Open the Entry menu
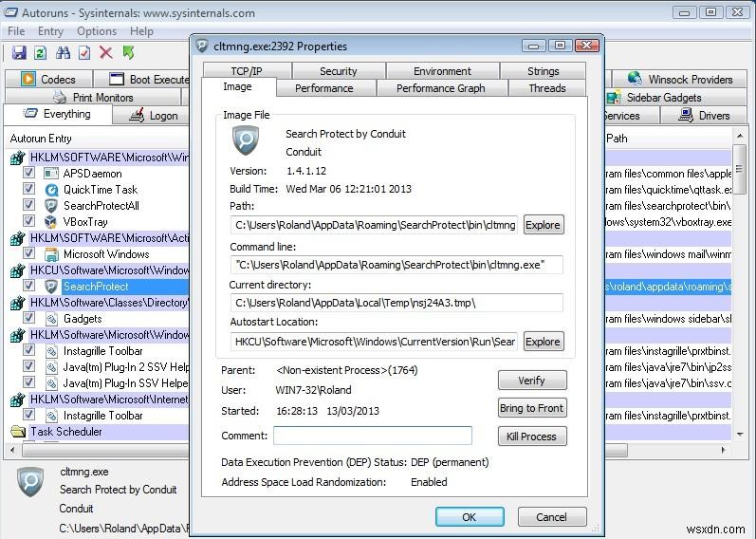 [50, 31]
